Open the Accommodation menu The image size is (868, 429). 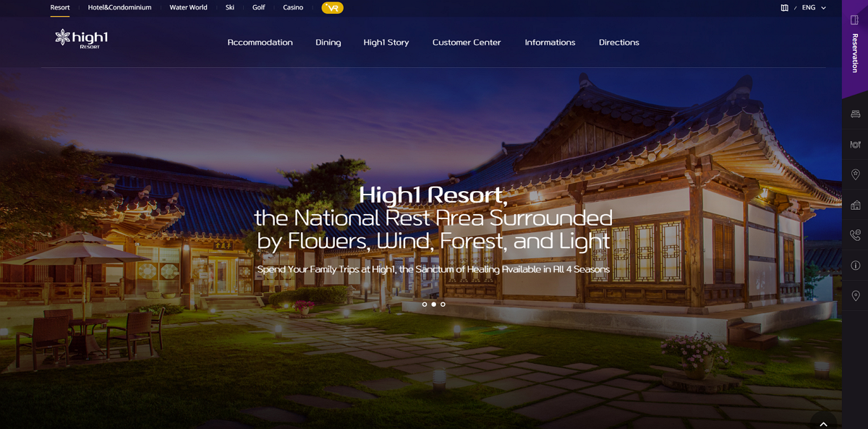[x=260, y=43]
